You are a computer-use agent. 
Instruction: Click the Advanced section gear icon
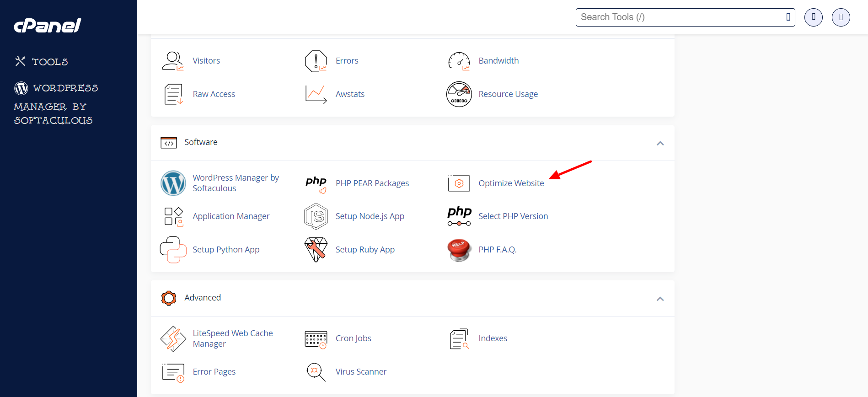(169, 298)
